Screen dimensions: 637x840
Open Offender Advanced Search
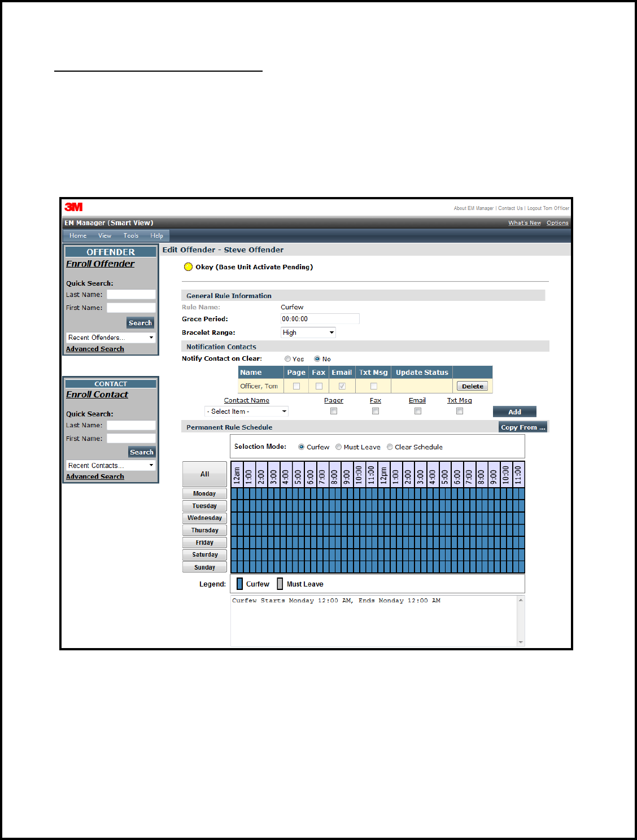tap(95, 349)
